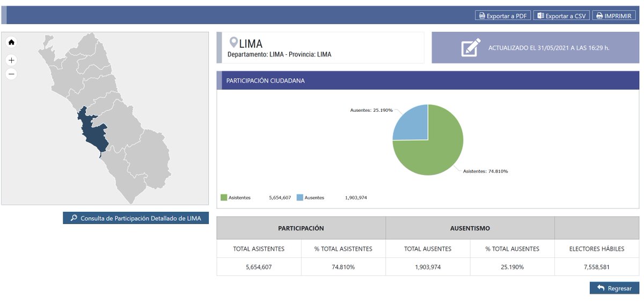Zoom out on the map

coord(11,74)
